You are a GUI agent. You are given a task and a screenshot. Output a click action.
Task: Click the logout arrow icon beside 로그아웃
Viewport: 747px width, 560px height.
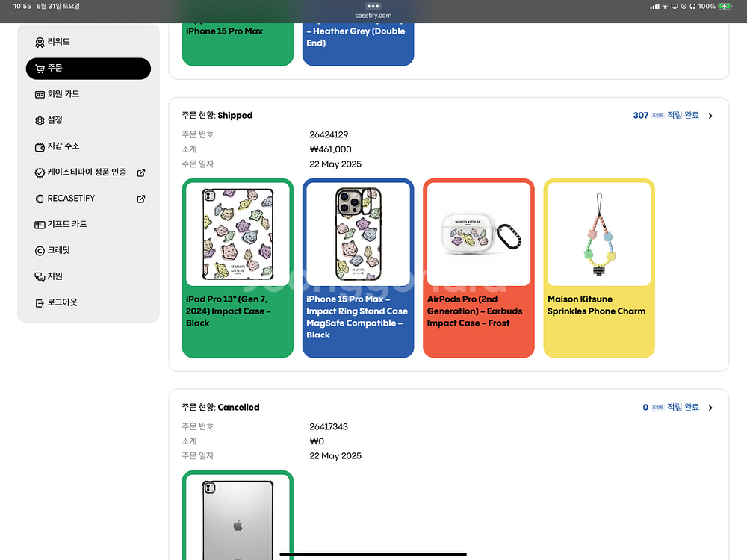[40, 303]
